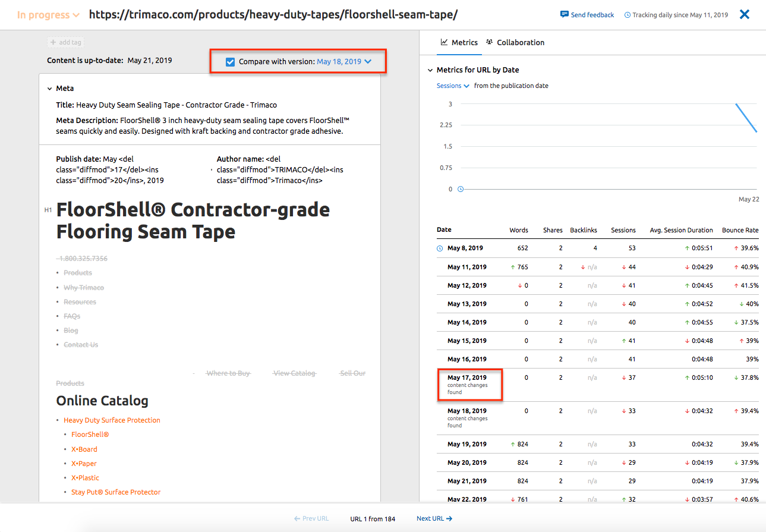Open the May 18, 2019 version dropdown
This screenshot has height=532, width=766.
click(x=344, y=62)
